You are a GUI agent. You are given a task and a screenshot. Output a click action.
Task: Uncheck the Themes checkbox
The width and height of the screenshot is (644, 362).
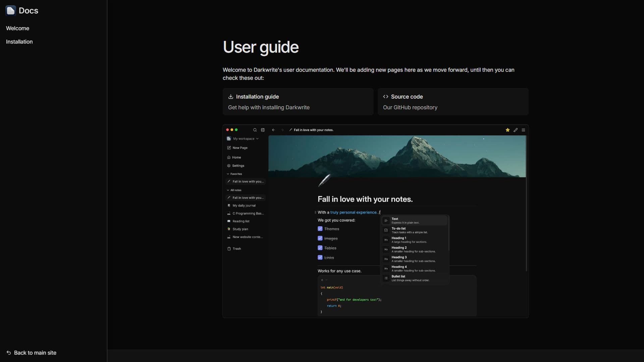tap(320, 229)
